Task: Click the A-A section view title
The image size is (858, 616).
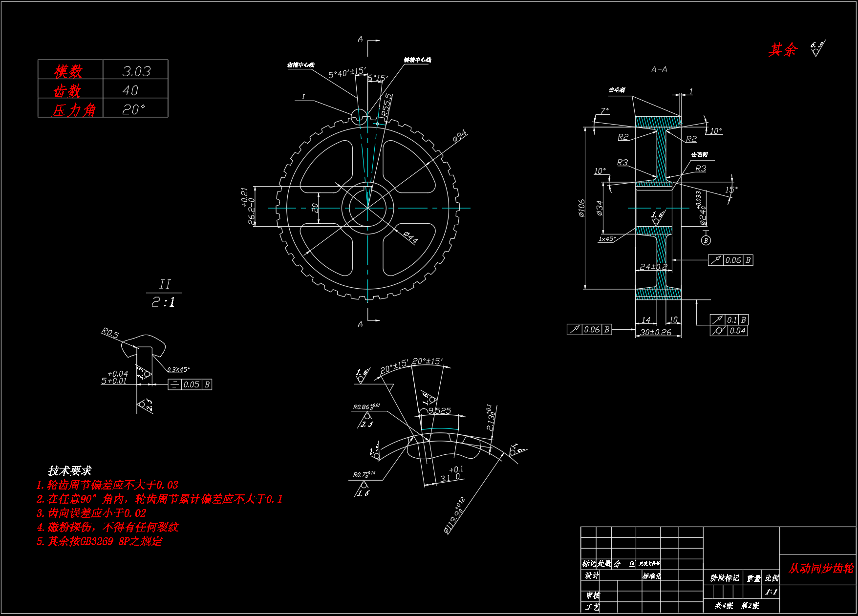Action: 659,70
